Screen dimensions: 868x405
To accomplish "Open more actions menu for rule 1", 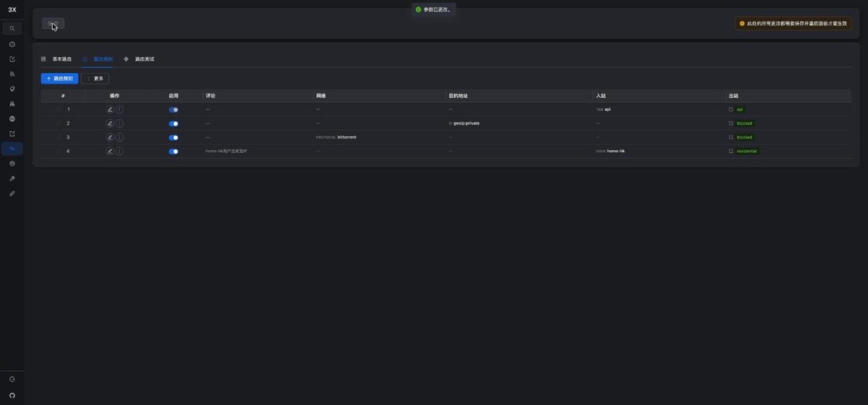I will tap(119, 109).
